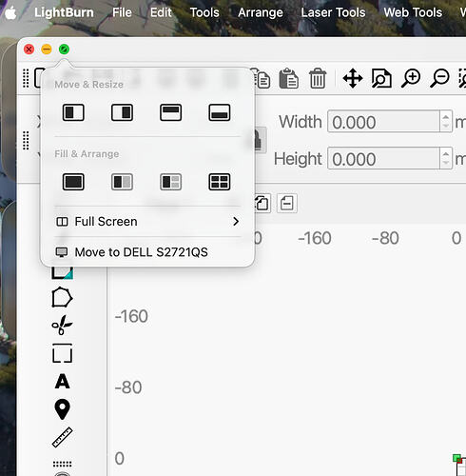Click the Copy toolbar icon

coord(262,78)
